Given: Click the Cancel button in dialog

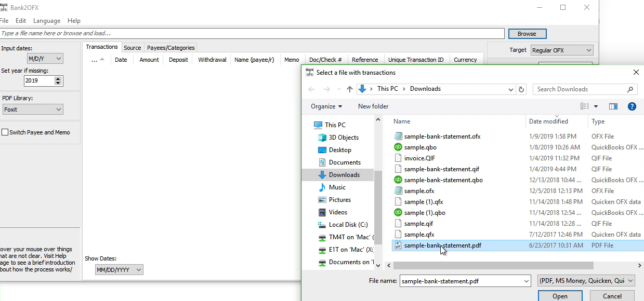Looking at the screenshot, I should [612, 296].
